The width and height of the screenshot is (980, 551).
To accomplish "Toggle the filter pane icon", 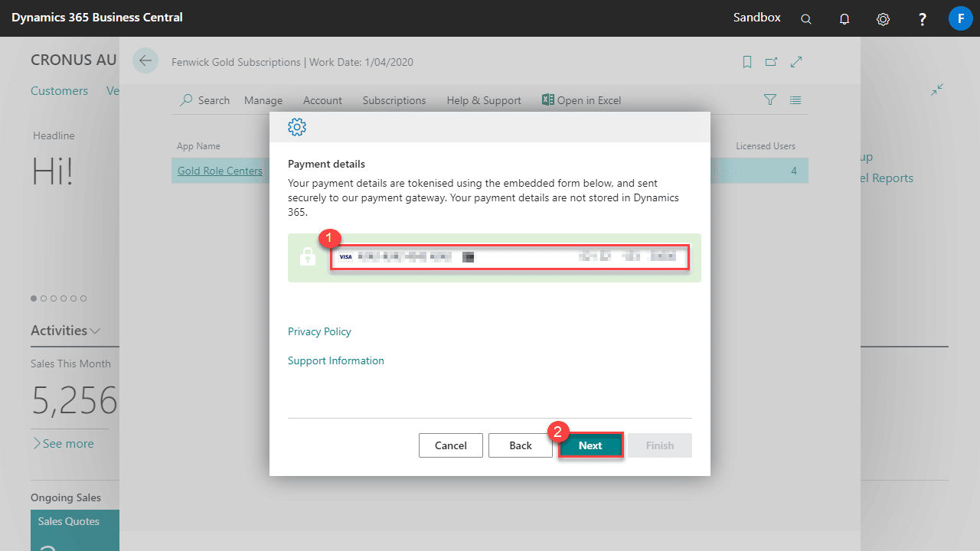I will coord(770,100).
